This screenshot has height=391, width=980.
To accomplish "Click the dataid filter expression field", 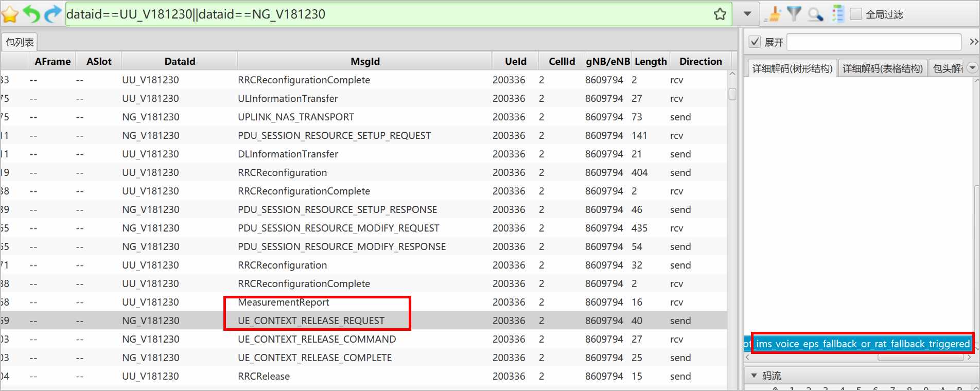I will coord(386,14).
